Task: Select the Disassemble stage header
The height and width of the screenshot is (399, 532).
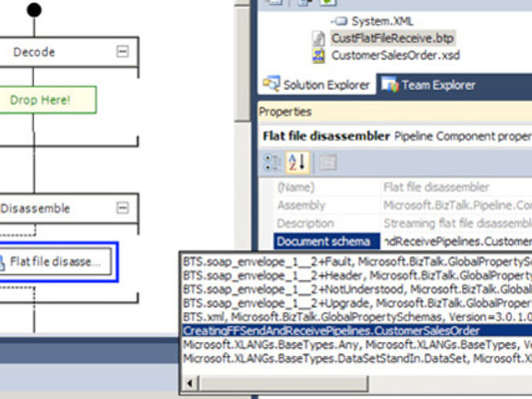Action: (x=69, y=208)
